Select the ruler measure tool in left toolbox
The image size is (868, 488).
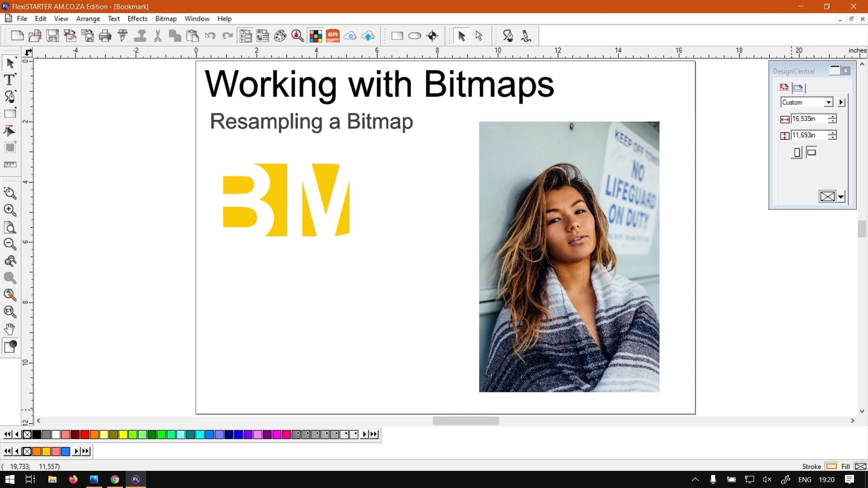tap(10, 164)
